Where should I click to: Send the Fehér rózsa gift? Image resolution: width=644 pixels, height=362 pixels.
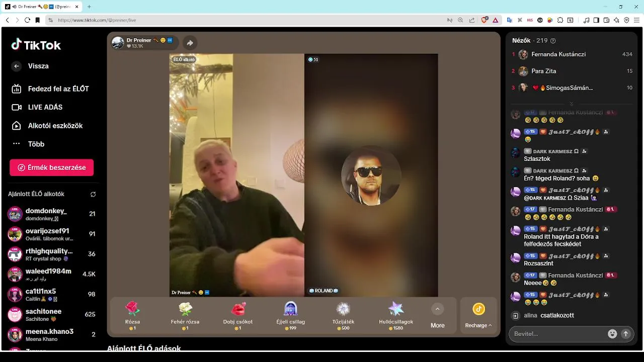(x=186, y=316)
